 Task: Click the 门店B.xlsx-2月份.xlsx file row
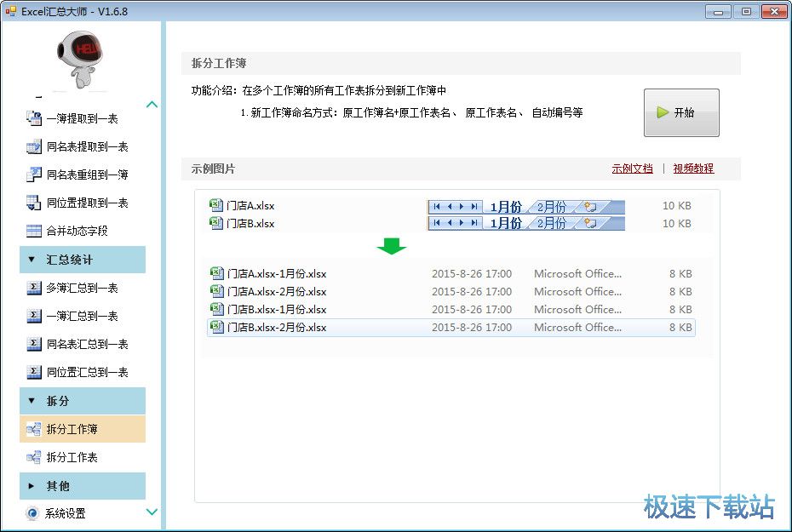click(x=451, y=328)
